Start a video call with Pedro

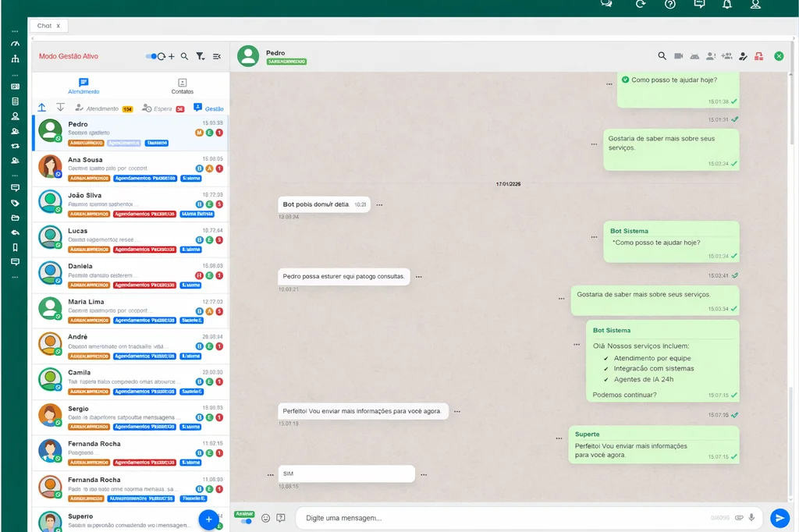(x=678, y=56)
